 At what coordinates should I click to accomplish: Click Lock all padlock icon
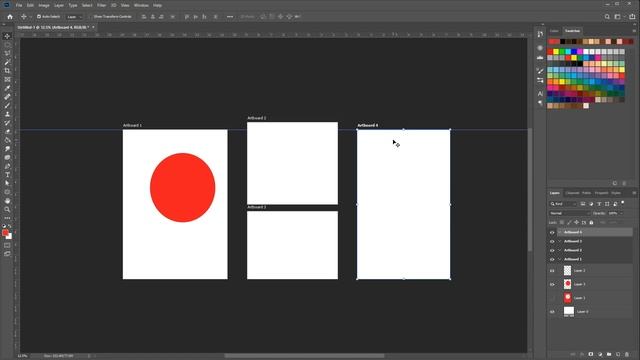point(591,222)
